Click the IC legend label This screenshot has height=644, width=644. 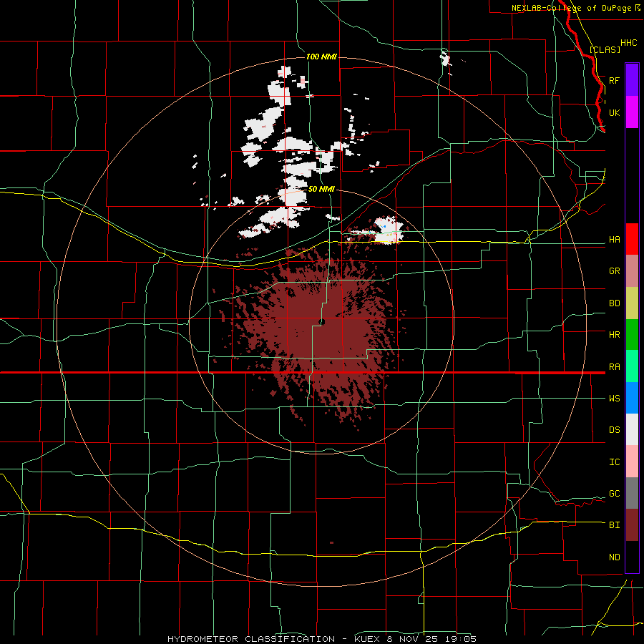614,462
